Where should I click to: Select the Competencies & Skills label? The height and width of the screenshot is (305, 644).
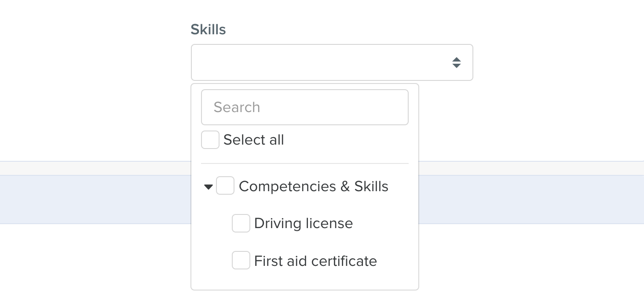point(314,186)
